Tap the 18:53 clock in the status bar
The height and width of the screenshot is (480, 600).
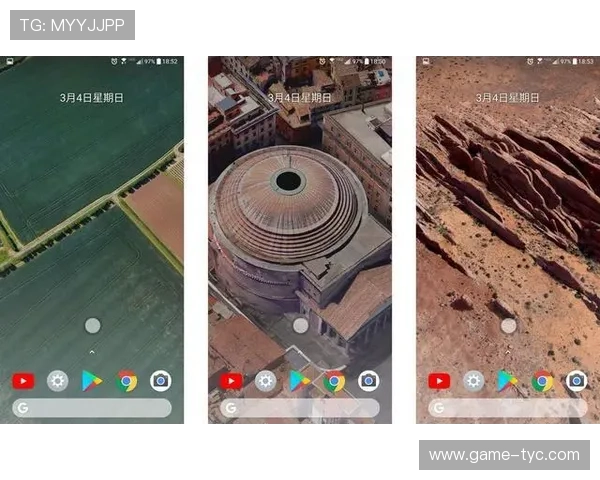pyautogui.click(x=586, y=61)
